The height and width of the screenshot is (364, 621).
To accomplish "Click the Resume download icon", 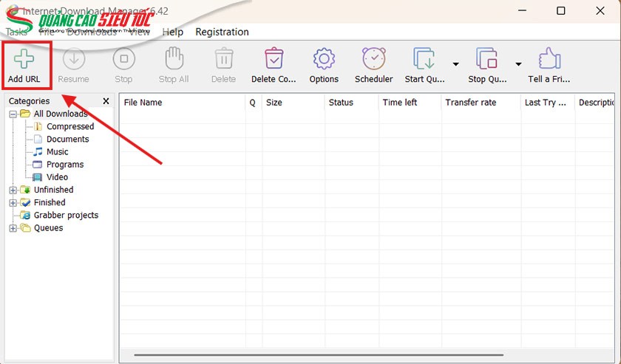I will (74, 59).
